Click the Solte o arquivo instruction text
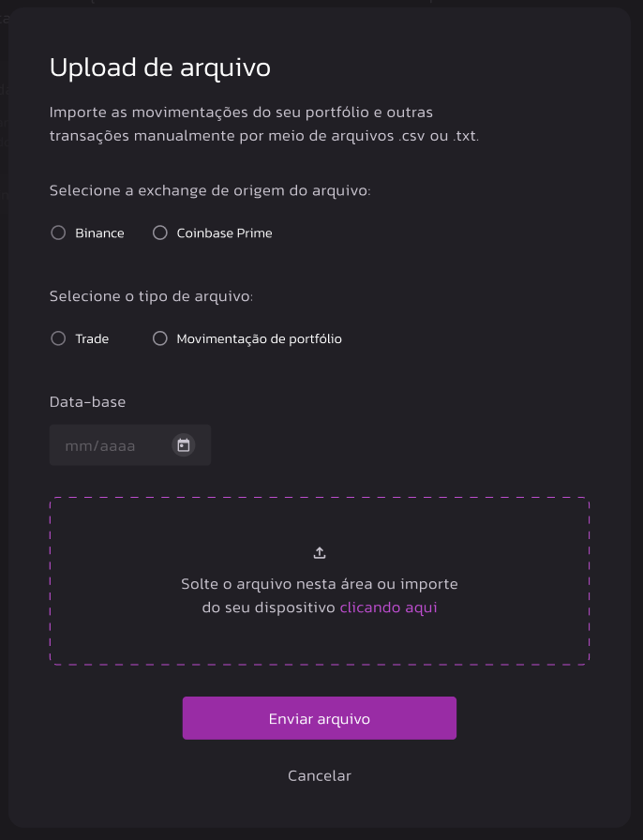Screen dimensions: 643x840 coord(319,583)
